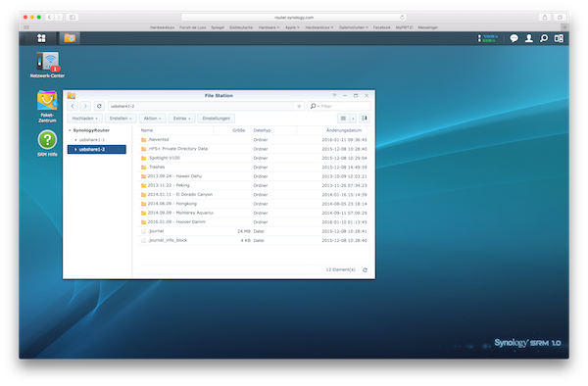The height and width of the screenshot is (386, 588).
Task: Sort by the Änderungsdatum column header
Action: click(332, 130)
